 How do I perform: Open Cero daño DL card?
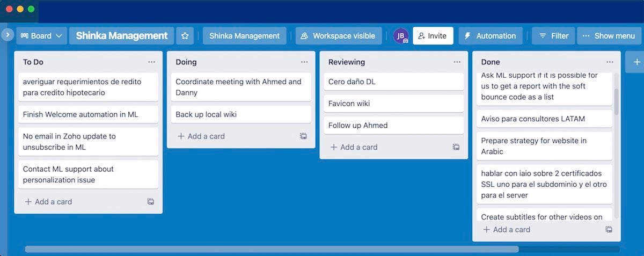pyautogui.click(x=394, y=82)
